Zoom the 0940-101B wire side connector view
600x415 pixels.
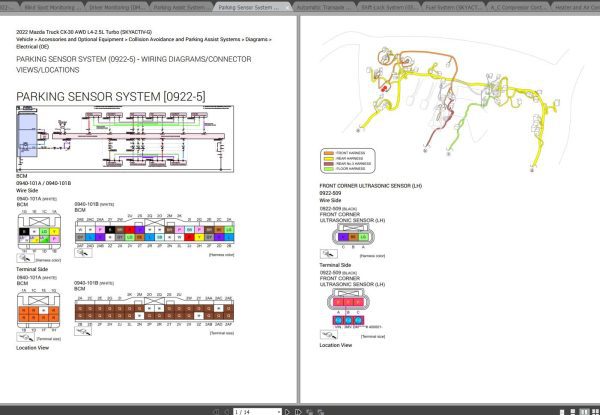(x=83, y=252)
